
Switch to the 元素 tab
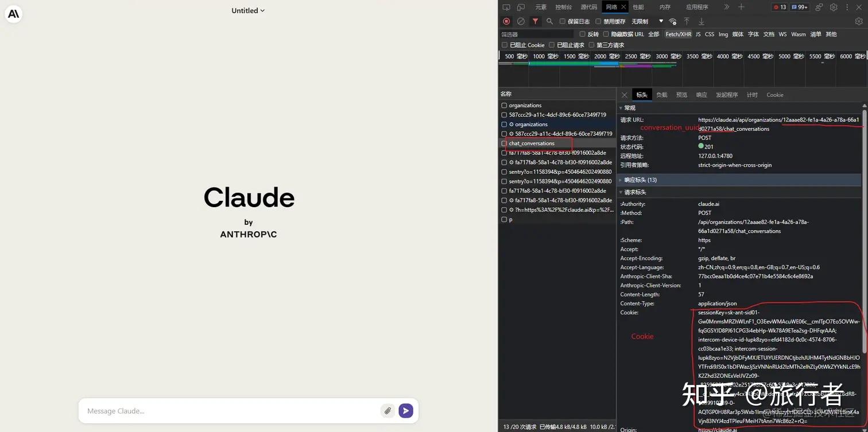click(x=541, y=7)
